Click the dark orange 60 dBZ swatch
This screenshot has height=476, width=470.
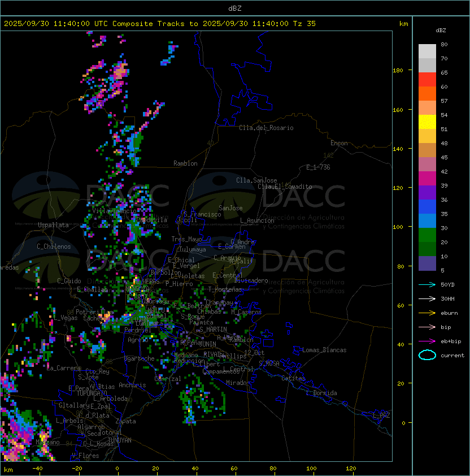pos(427,93)
